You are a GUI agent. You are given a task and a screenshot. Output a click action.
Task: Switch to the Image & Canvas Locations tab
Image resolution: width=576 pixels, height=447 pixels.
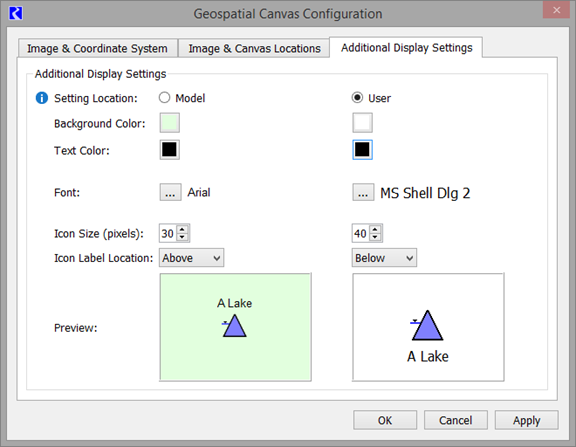click(x=254, y=48)
